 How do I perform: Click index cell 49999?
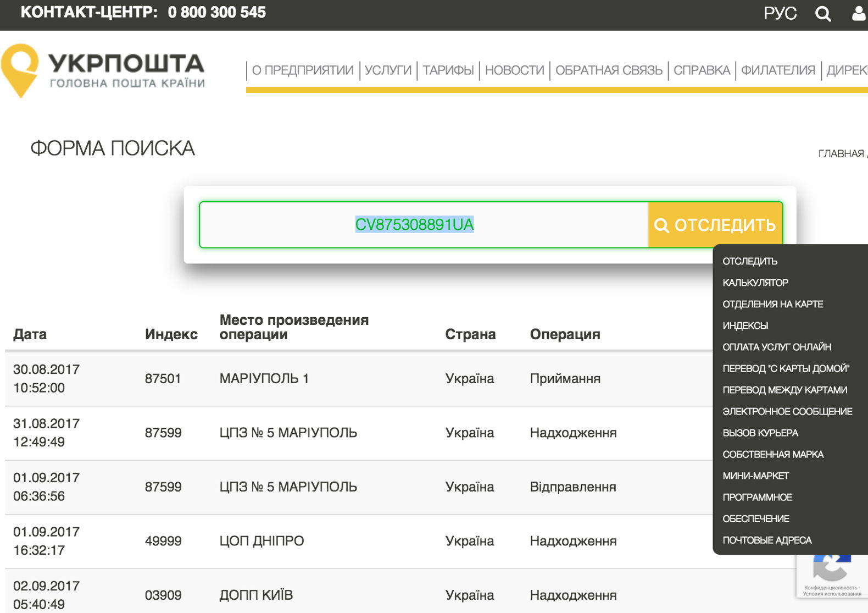point(163,541)
